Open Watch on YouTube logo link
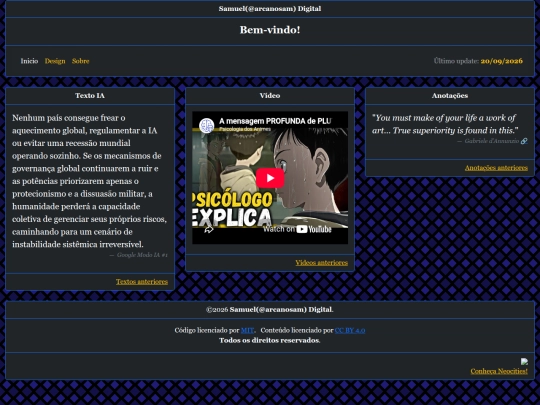 pos(297,229)
